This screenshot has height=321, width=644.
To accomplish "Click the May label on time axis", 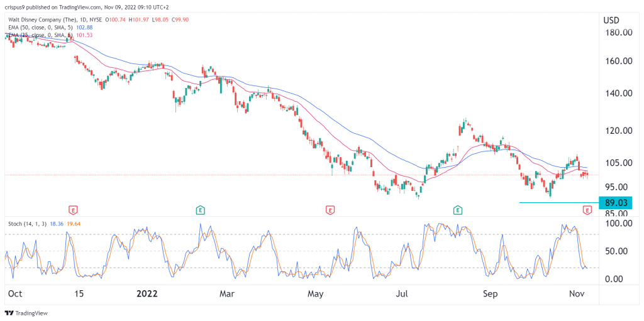I will coord(316,295).
